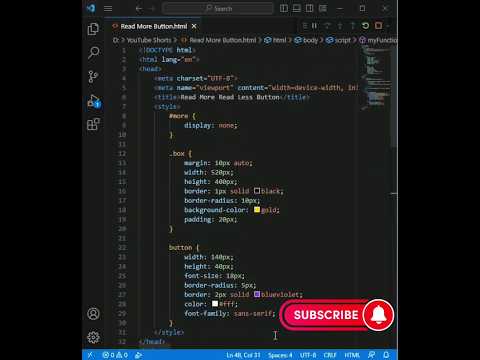The height and width of the screenshot is (360, 480).
Task: Open the Accounts menu icon
Action: click(x=93, y=314)
